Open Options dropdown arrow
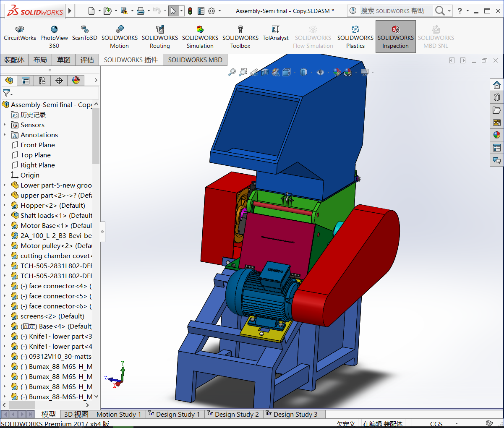 (219, 11)
